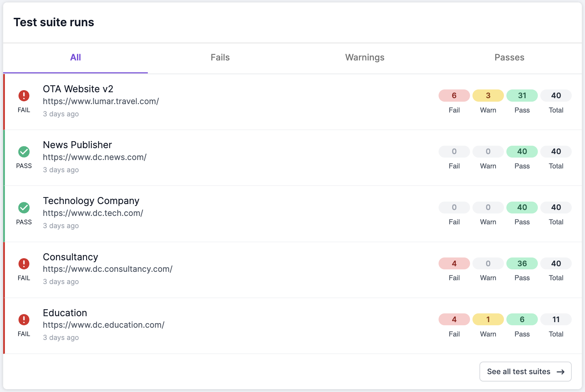Click the 3 Warn badge for OTA Website v2

click(x=488, y=96)
